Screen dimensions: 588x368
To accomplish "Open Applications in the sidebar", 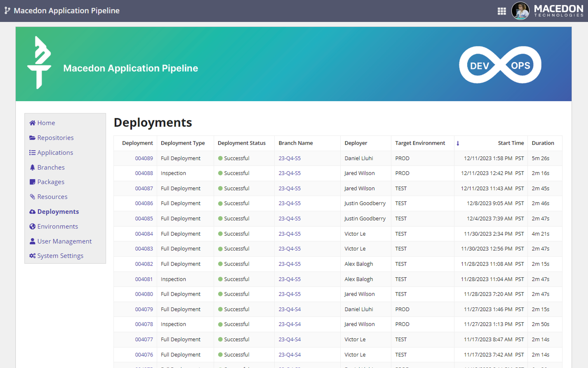I will [x=55, y=153].
